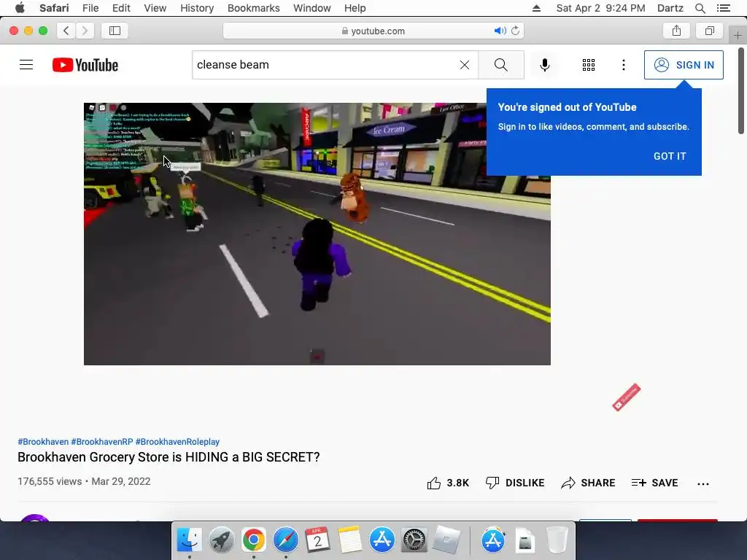The height and width of the screenshot is (560, 747).
Task: Open more actions ellipsis beside SAVE
Action: (x=703, y=484)
